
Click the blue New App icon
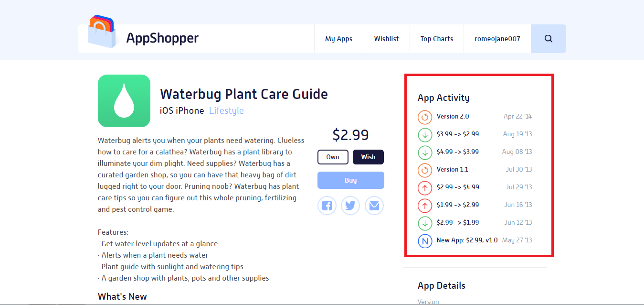tap(424, 241)
